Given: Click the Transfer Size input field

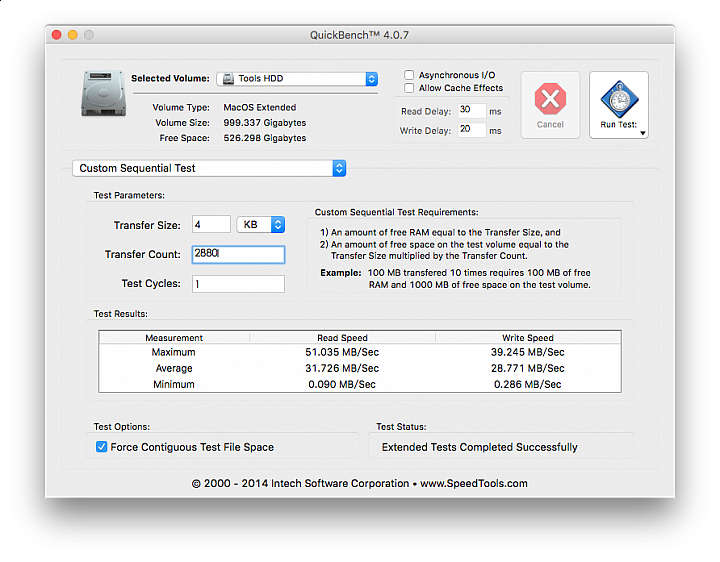Looking at the screenshot, I should click(x=211, y=225).
